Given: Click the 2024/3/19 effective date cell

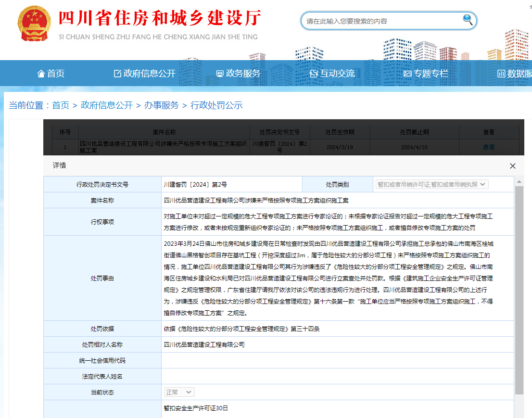Looking at the screenshot, I should (x=340, y=147).
